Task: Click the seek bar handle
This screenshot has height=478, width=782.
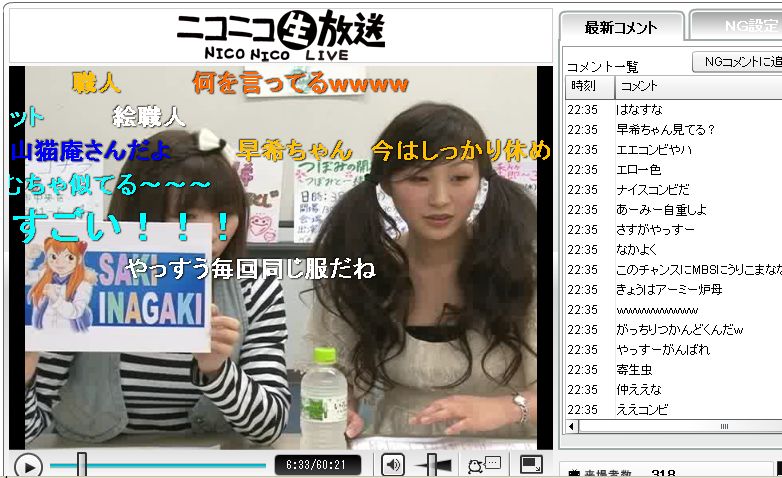Action: (x=82, y=465)
